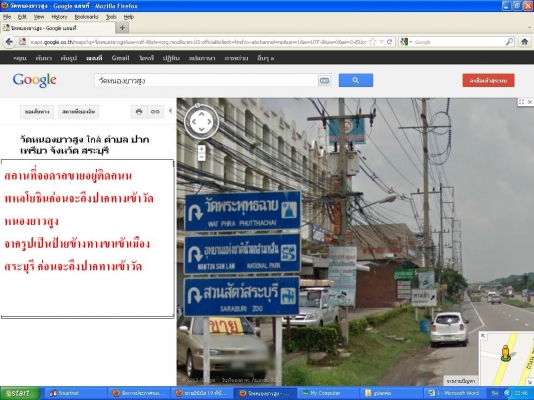Open the View menu
Screen dimensions: 534x400
tap(39, 17)
